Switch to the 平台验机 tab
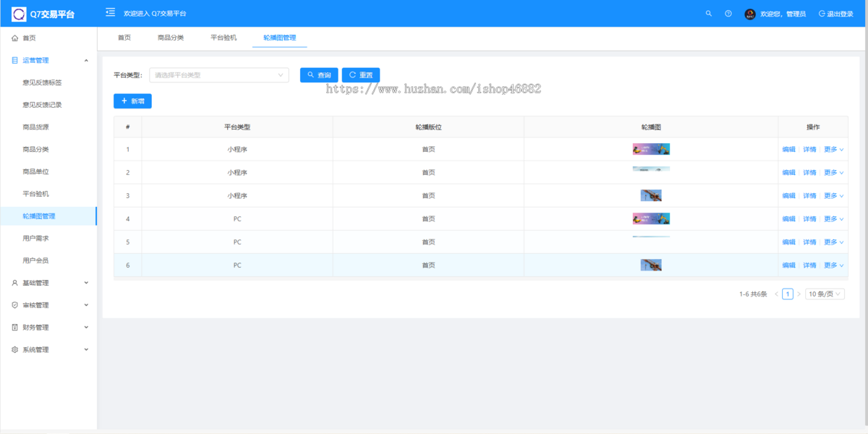Viewport: 868px width, 434px height. (224, 38)
